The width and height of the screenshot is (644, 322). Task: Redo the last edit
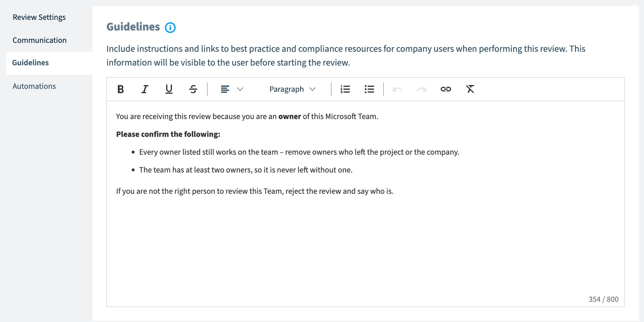click(421, 89)
